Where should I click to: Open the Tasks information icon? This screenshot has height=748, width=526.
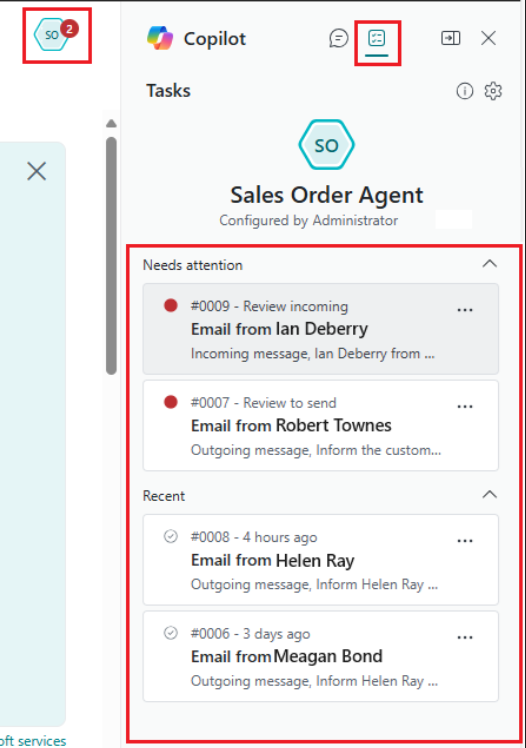465,91
